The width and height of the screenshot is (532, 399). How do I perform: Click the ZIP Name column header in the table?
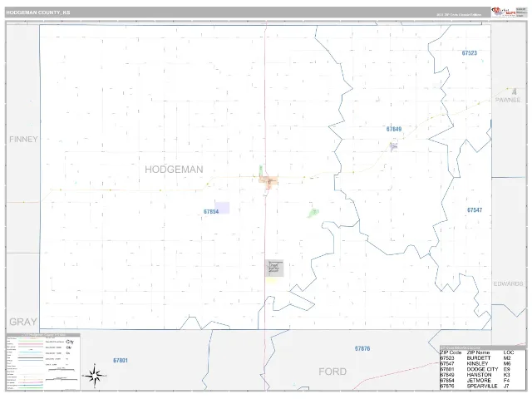coord(478,352)
